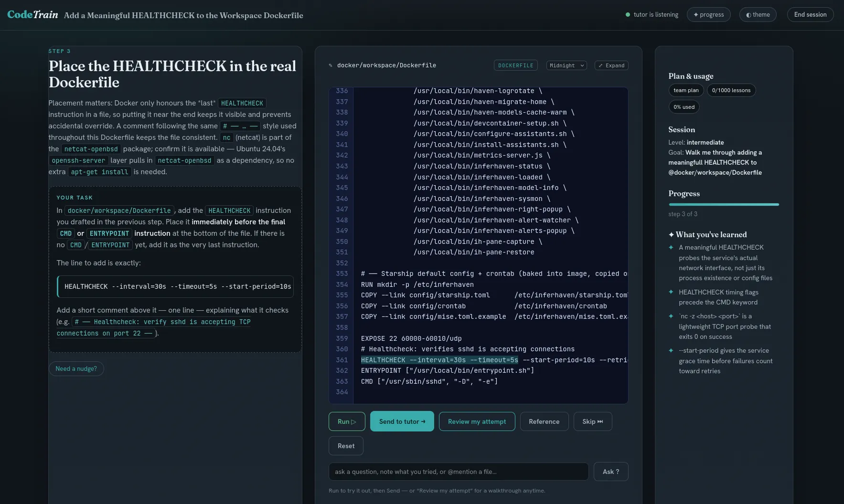This screenshot has height=504, width=844.
Task: Click the Starship default config comment line
Action: [494, 273]
